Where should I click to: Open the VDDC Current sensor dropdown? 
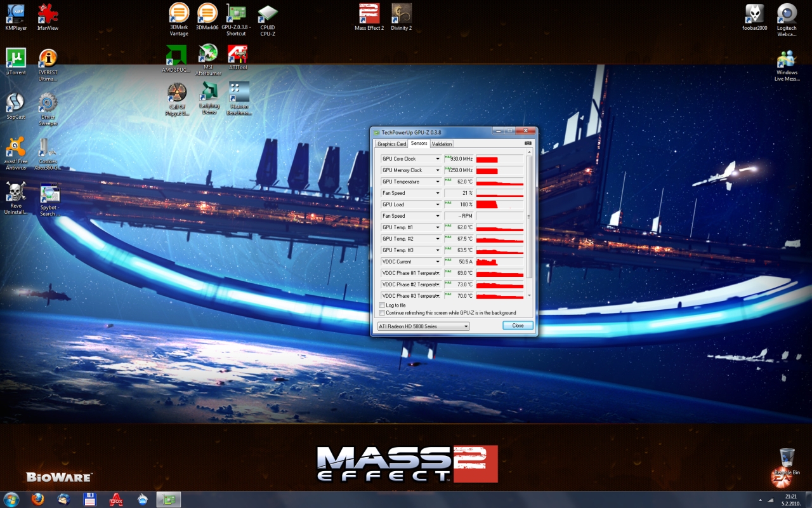coord(437,262)
